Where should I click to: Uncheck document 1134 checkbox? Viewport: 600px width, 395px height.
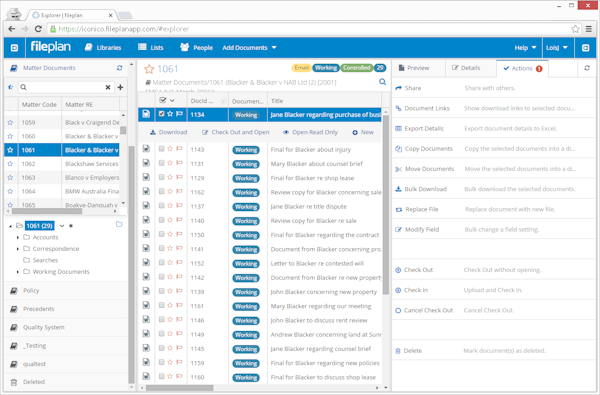[161, 114]
